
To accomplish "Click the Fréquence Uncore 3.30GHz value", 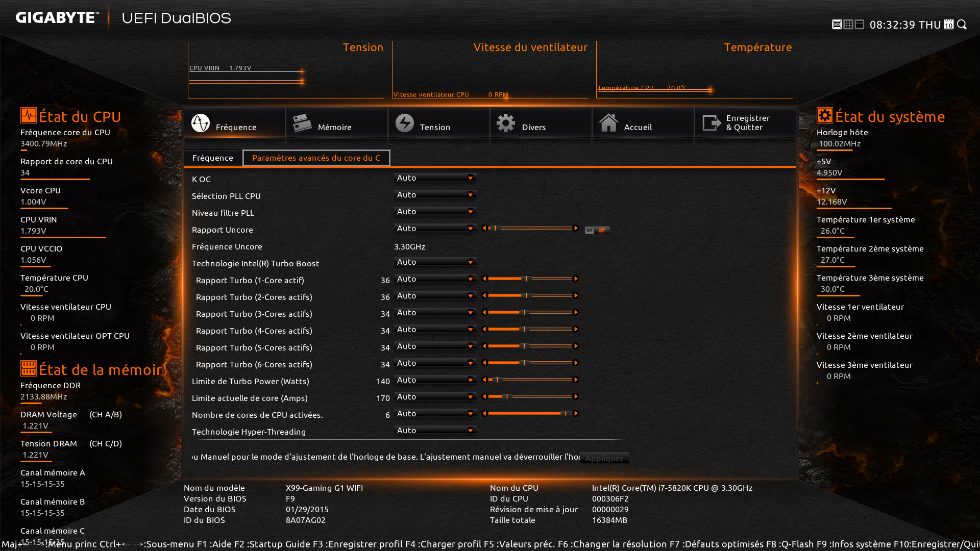I will pos(410,246).
